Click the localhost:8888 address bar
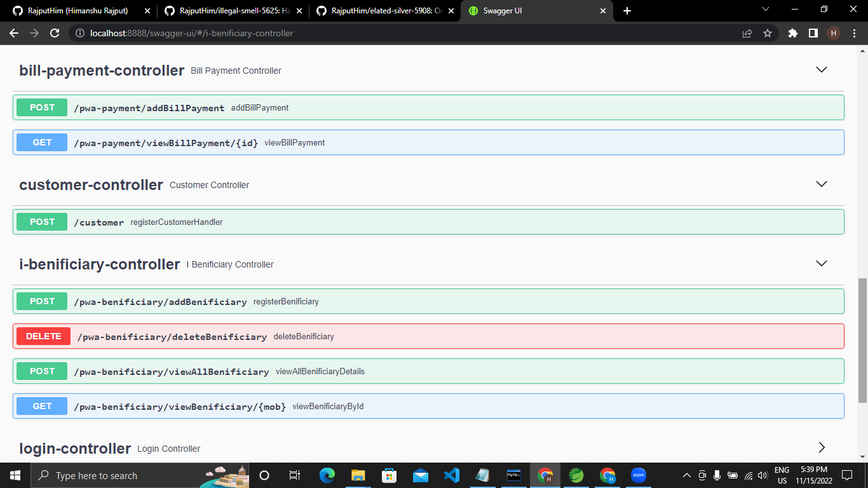This screenshot has height=488, width=868. point(407,33)
